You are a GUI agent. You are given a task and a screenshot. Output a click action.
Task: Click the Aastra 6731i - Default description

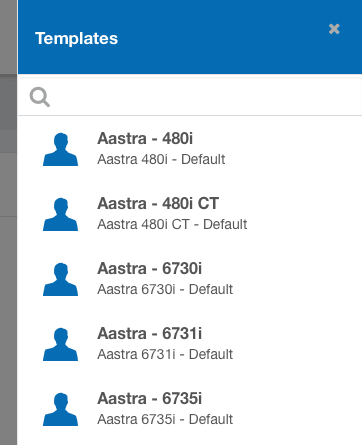click(x=165, y=354)
